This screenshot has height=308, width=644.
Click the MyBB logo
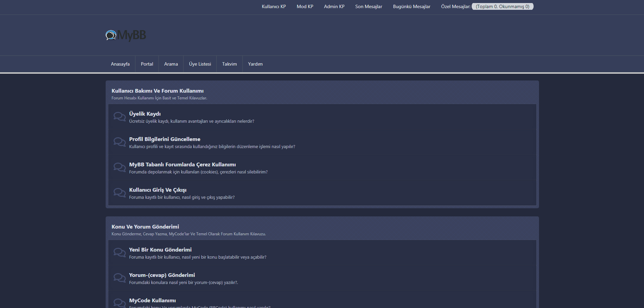[x=126, y=35]
